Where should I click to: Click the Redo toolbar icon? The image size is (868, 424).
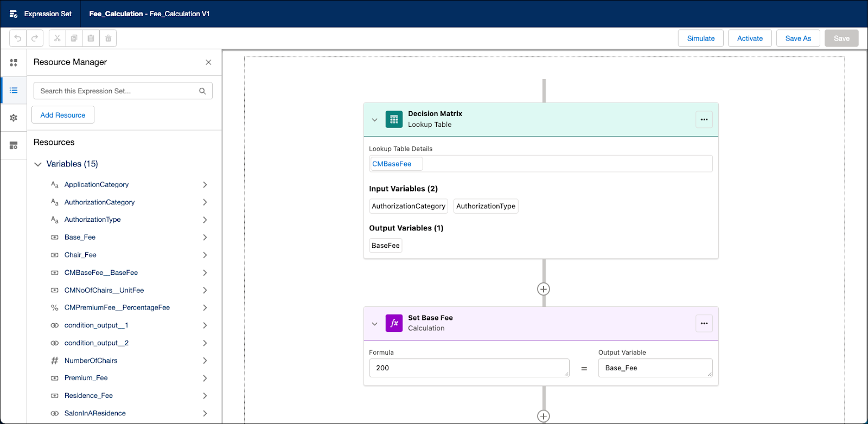tap(35, 38)
